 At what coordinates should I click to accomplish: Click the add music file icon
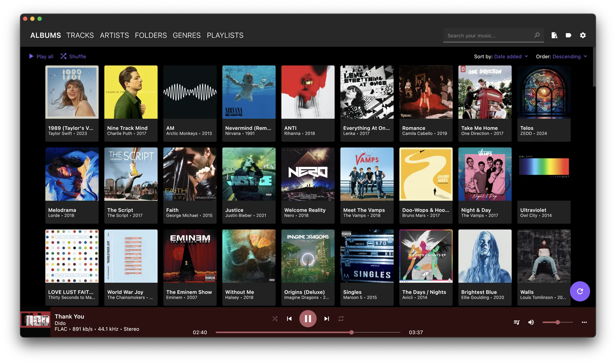[554, 35]
